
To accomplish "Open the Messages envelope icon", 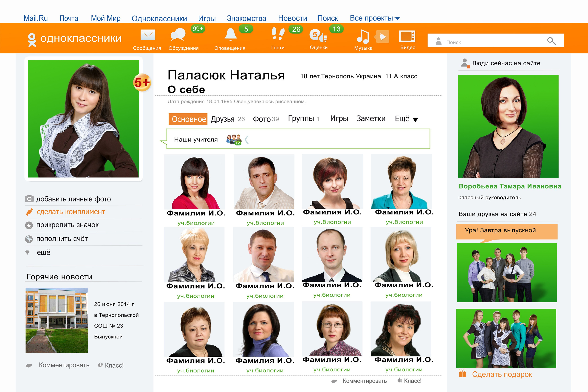I will [148, 35].
